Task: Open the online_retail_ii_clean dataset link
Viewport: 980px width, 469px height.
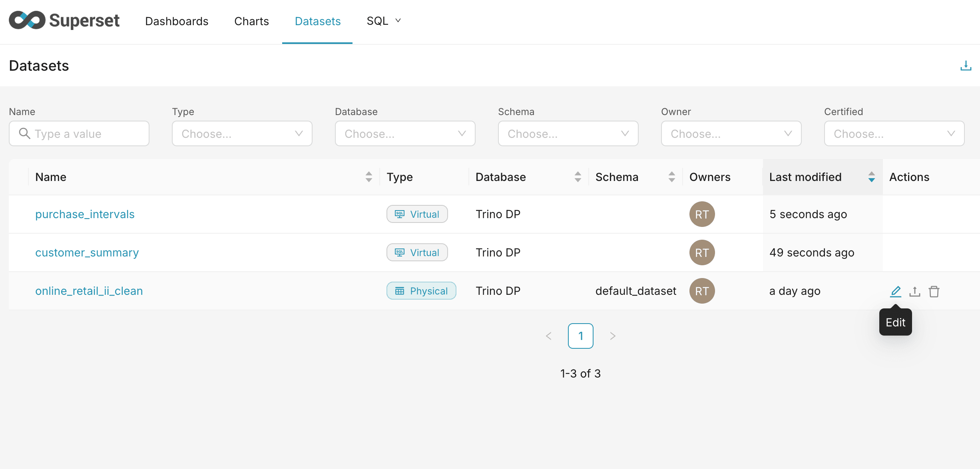Action: (89, 291)
